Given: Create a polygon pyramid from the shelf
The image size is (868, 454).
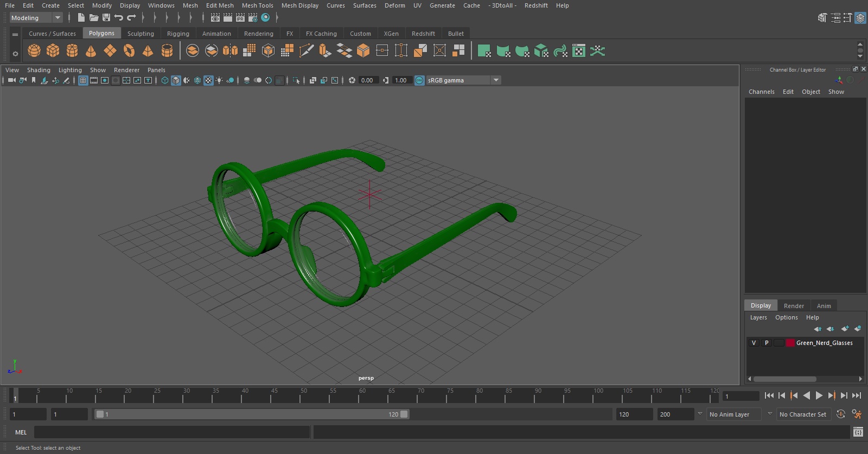Looking at the screenshot, I should pyautogui.click(x=148, y=51).
